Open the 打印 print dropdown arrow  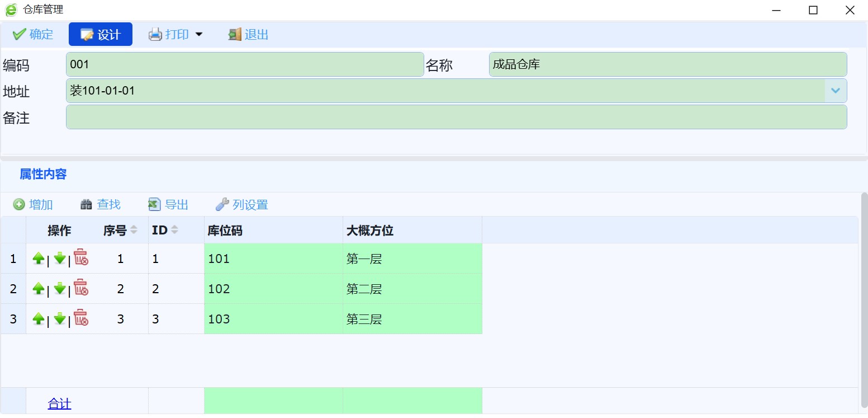coord(198,35)
